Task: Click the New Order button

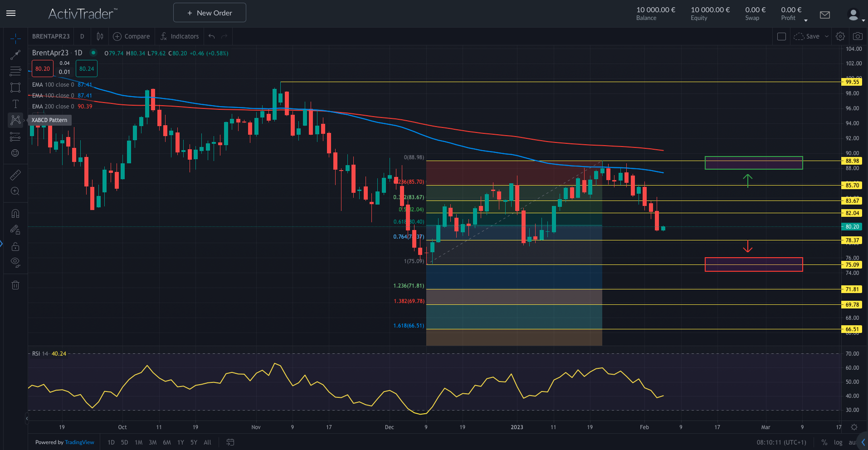Action: (210, 13)
